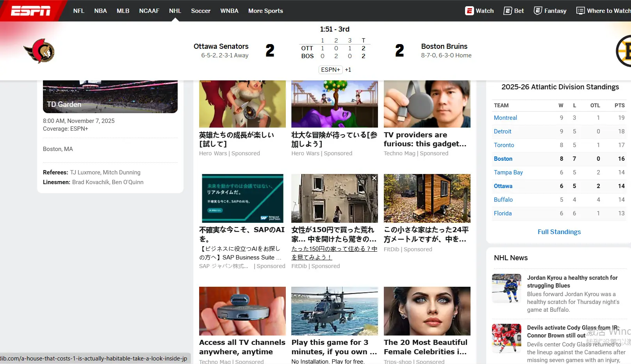Open the NFL menu

click(78, 11)
